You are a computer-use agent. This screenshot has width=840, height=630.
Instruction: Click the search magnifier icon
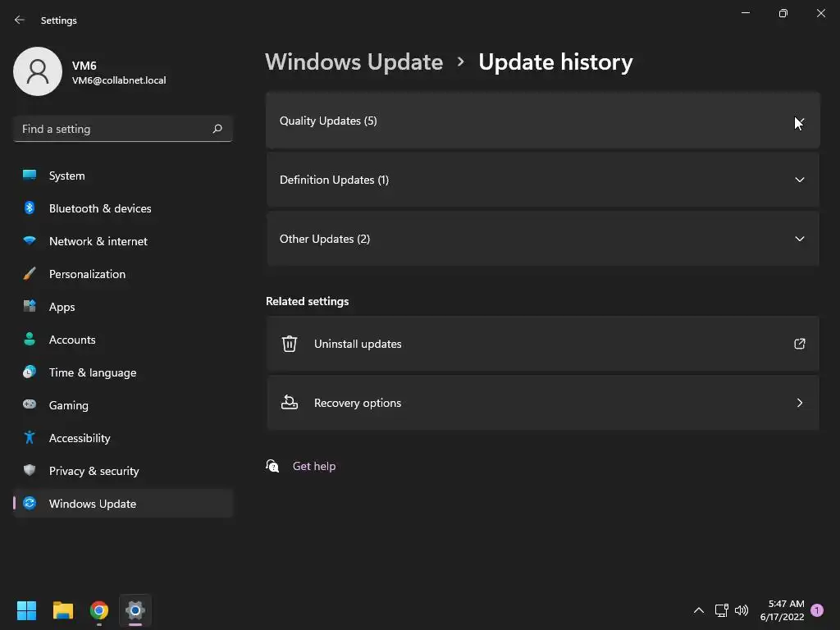217,129
